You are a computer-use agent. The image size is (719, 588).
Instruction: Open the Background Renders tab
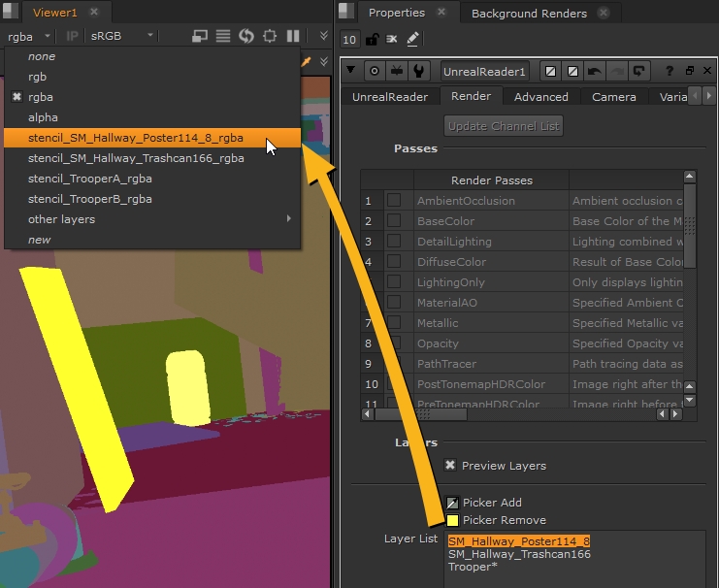[529, 14]
